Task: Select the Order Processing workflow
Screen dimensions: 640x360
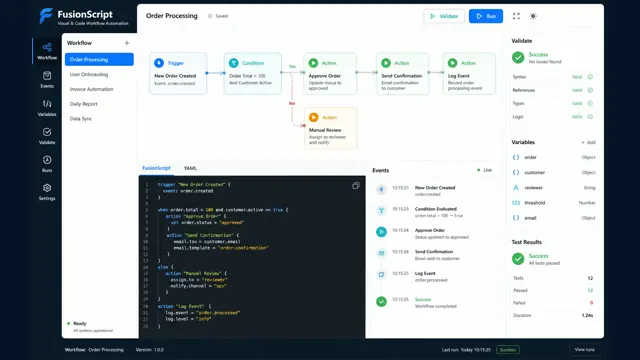Action: tap(99, 60)
